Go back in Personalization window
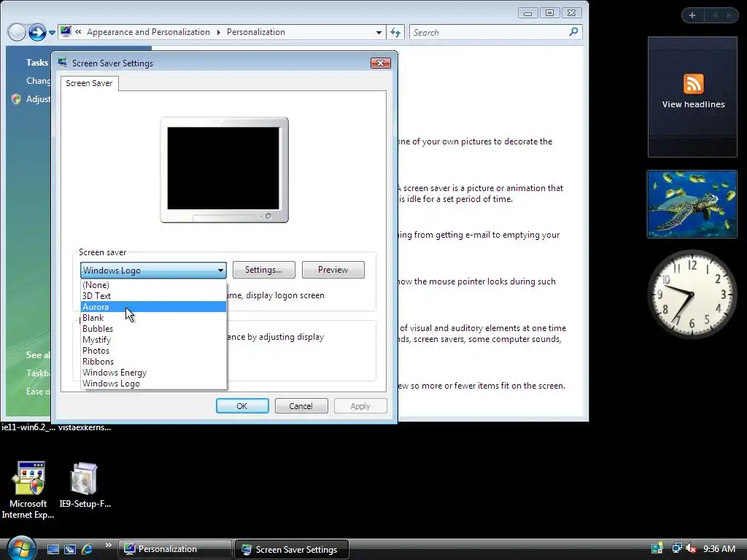Image resolution: width=747 pixels, height=560 pixels. [17, 32]
